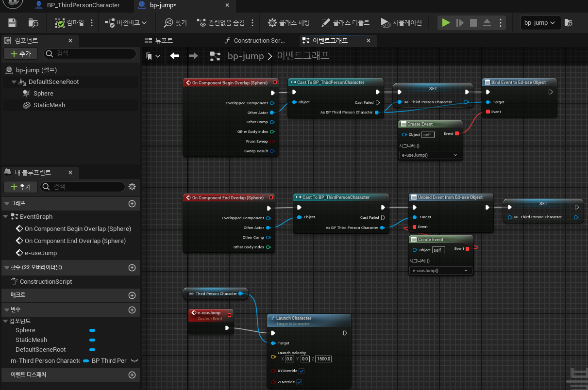Add a new macro with plus icon

click(132, 295)
